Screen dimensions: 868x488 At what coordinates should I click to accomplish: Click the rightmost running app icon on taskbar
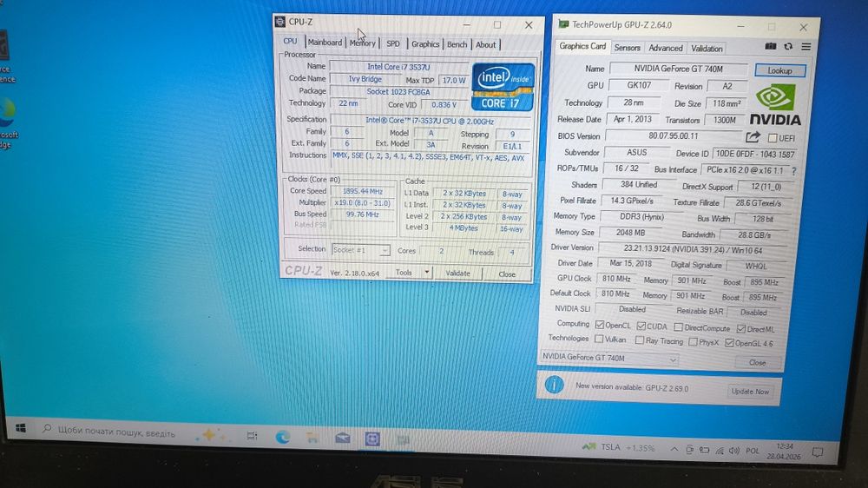pyautogui.click(x=403, y=440)
